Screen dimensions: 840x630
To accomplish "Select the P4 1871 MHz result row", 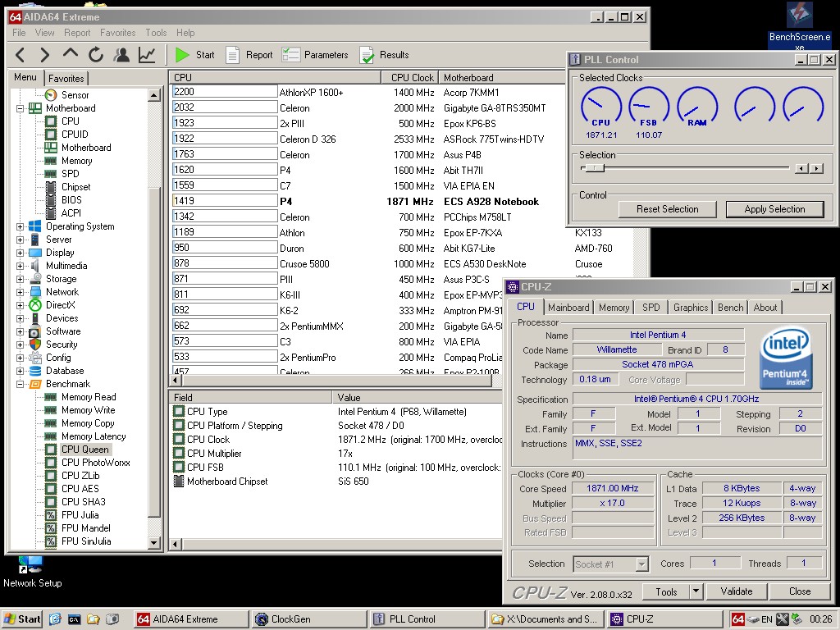I will click(368, 202).
